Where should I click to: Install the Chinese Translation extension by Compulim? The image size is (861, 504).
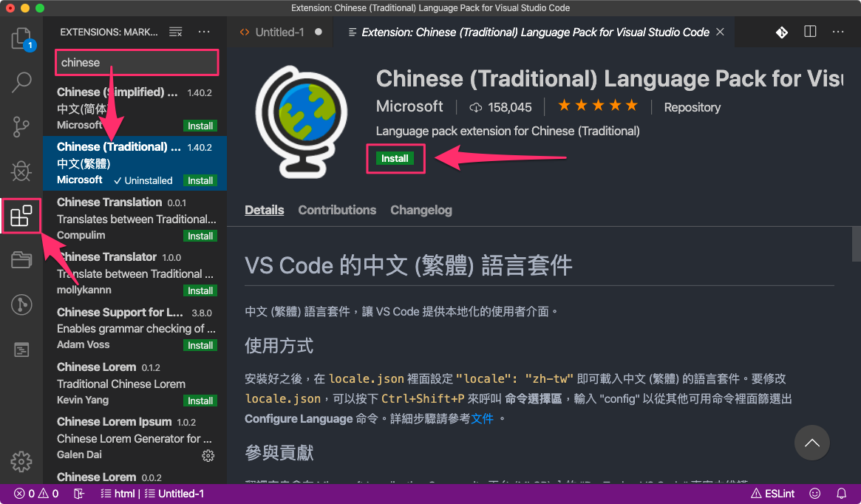pyautogui.click(x=200, y=236)
